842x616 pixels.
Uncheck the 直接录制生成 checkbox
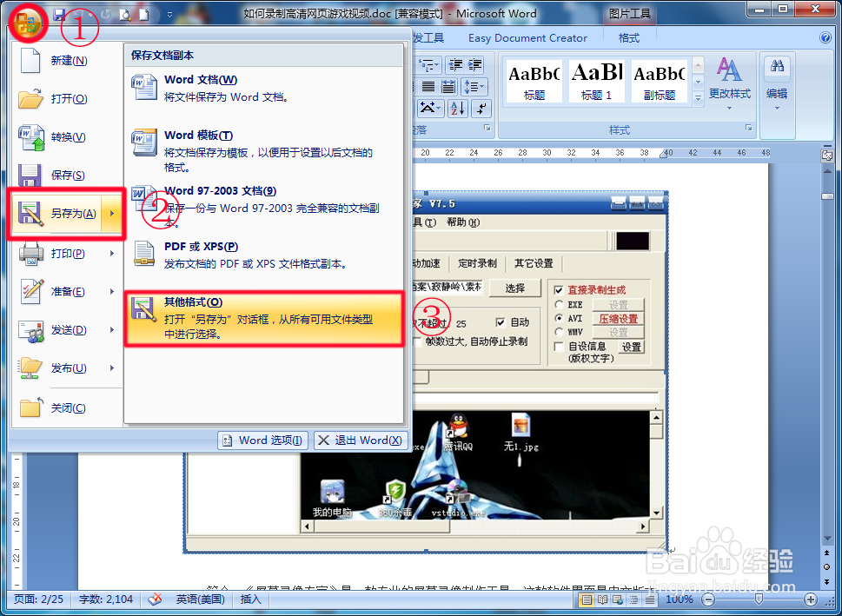click(558, 290)
